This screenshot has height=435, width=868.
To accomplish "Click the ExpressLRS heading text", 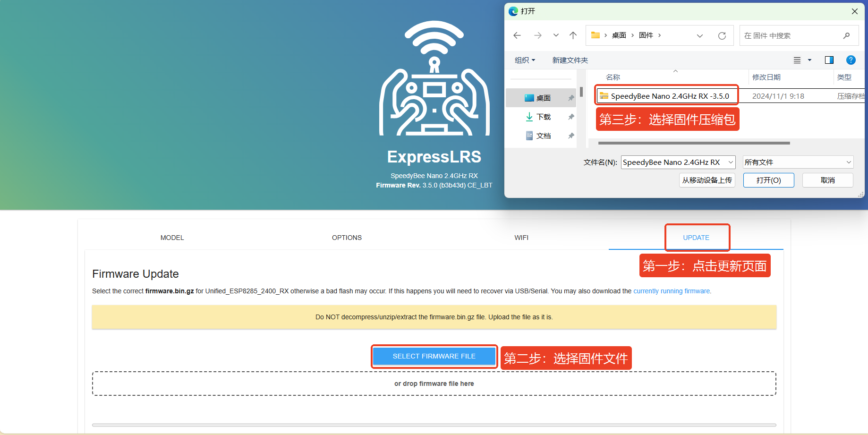I will [434, 157].
